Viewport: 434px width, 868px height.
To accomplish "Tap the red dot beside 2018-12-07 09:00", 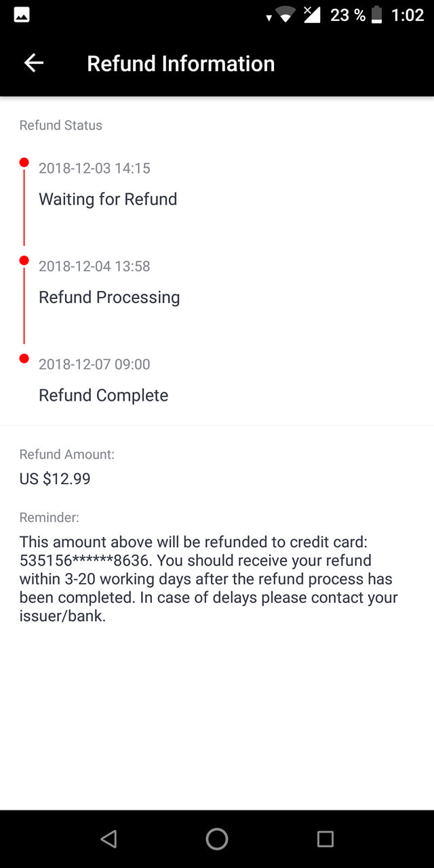I will pos(24,359).
